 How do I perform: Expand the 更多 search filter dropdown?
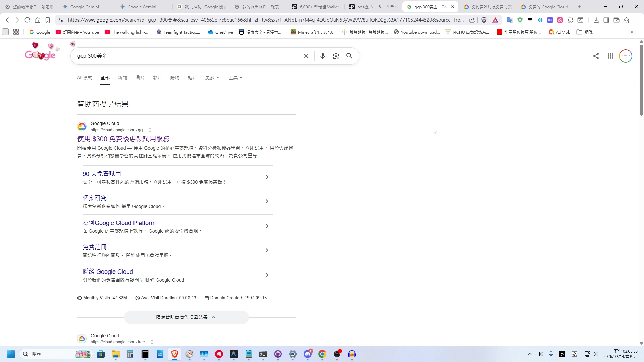point(212,78)
